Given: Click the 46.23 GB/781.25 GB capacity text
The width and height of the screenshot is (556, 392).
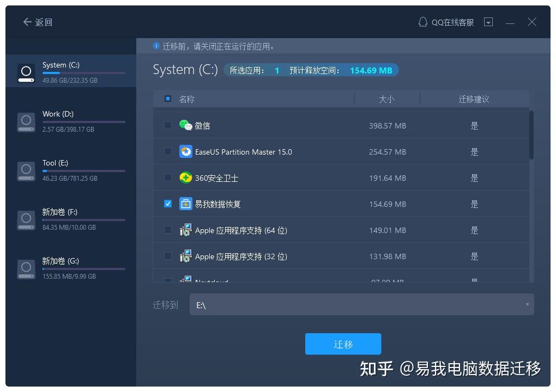Looking at the screenshot, I should click(x=70, y=179).
